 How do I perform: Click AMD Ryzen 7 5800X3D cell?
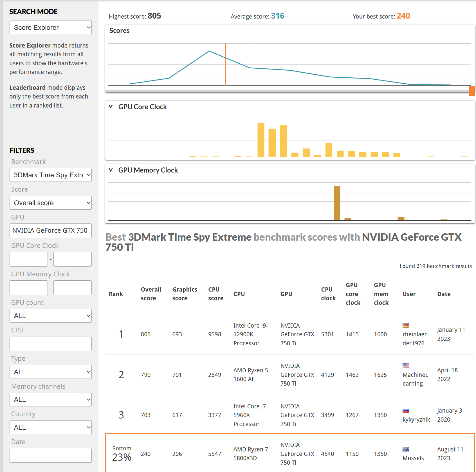(251, 454)
